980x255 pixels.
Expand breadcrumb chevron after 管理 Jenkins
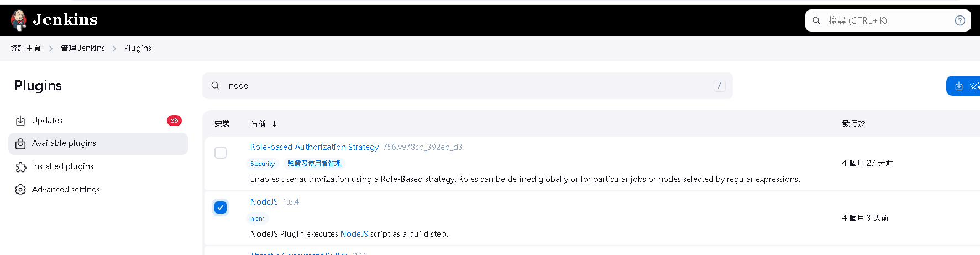pos(114,49)
